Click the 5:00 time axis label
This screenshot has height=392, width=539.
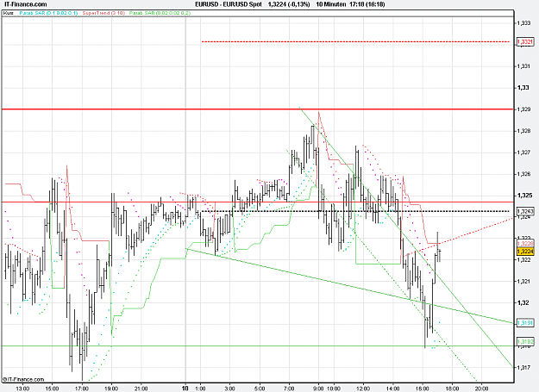pos(260,389)
